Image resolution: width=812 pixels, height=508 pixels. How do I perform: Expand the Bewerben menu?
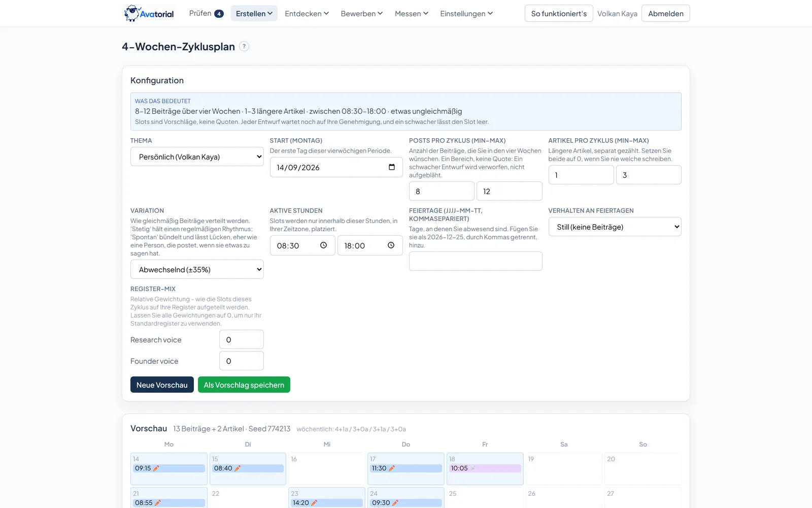pos(362,13)
